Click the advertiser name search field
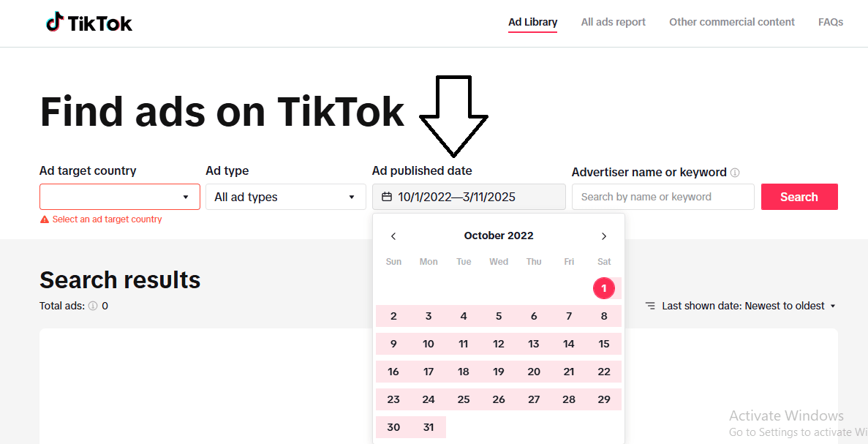The width and height of the screenshot is (868, 444). [x=663, y=197]
